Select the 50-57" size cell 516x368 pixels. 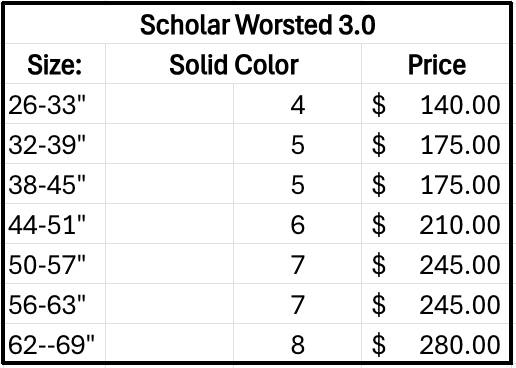pos(55,264)
